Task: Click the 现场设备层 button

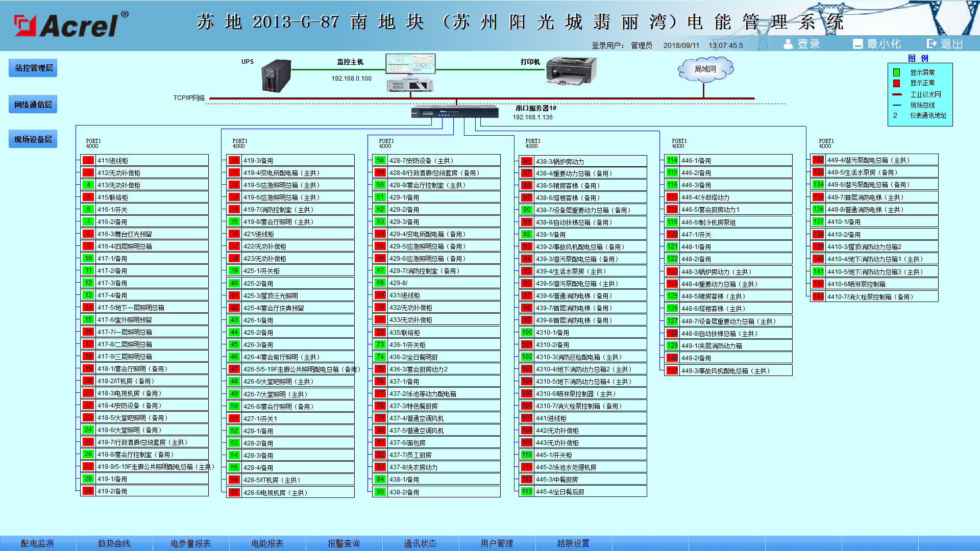Action: (33, 139)
